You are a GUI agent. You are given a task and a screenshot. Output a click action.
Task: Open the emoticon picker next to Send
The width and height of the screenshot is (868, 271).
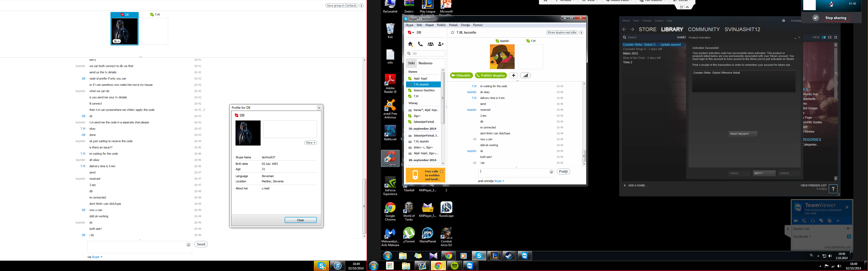click(188, 245)
